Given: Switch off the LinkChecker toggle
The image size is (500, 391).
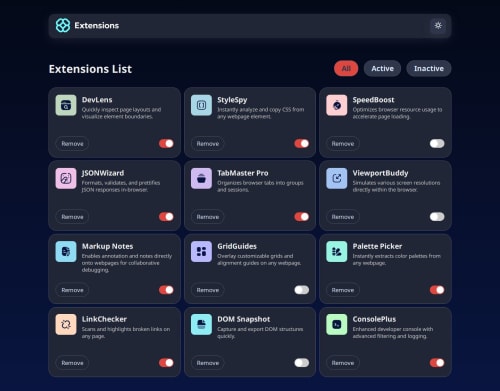Looking at the screenshot, I should point(166,363).
